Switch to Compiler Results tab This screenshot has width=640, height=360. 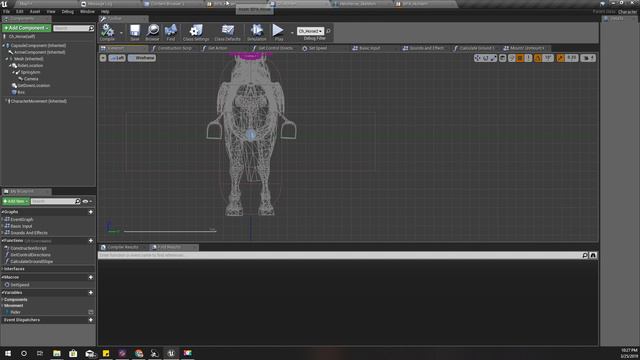click(x=122, y=247)
